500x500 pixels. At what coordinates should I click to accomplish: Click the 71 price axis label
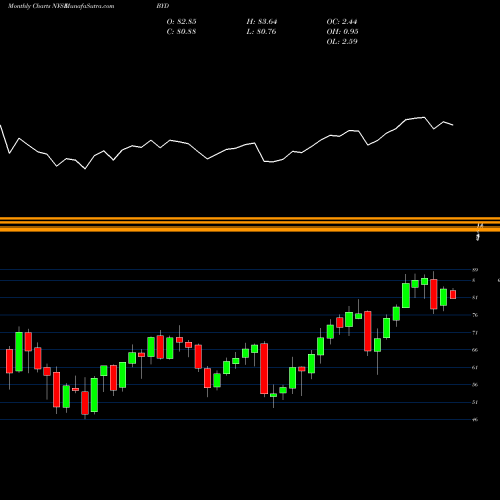[475, 333]
